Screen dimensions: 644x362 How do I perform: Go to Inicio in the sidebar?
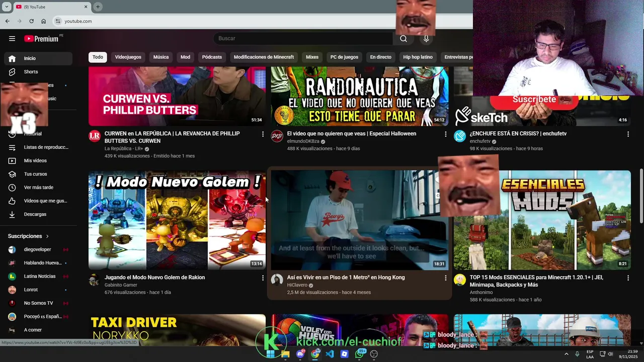pyautogui.click(x=38, y=58)
